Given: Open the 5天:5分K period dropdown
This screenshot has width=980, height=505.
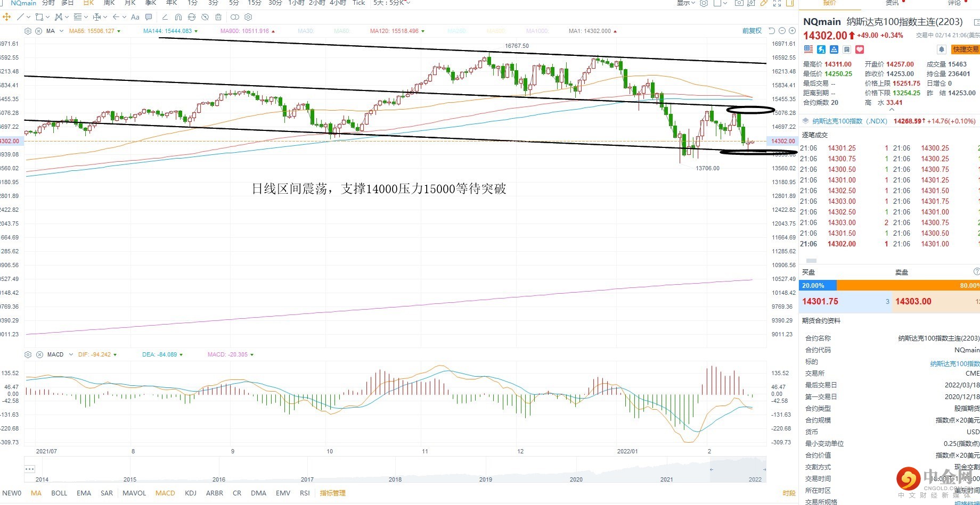Looking at the screenshot, I should click(x=392, y=3).
